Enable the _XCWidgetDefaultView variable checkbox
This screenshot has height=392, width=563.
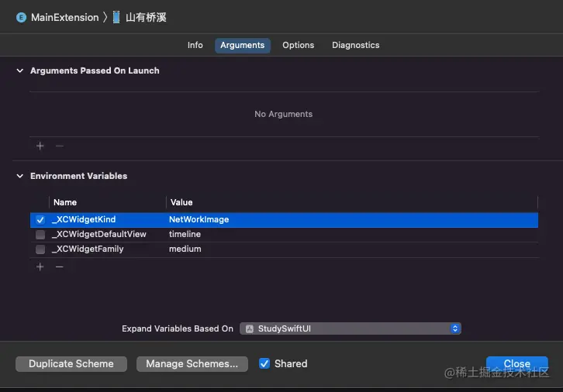pyautogui.click(x=40, y=235)
